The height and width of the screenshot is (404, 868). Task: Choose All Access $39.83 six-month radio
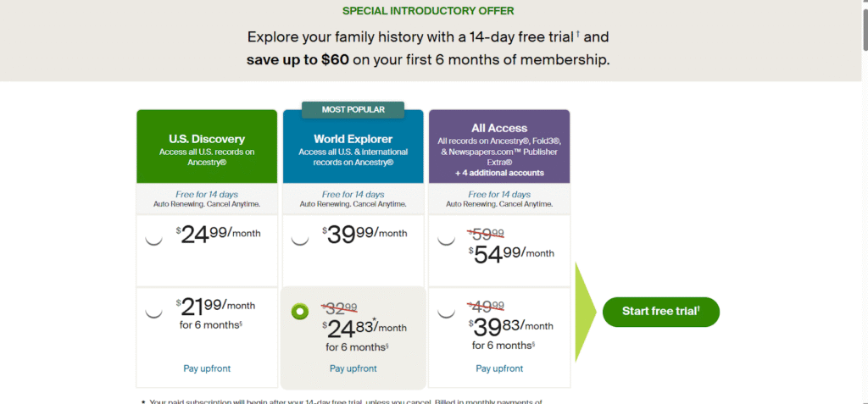(x=446, y=311)
